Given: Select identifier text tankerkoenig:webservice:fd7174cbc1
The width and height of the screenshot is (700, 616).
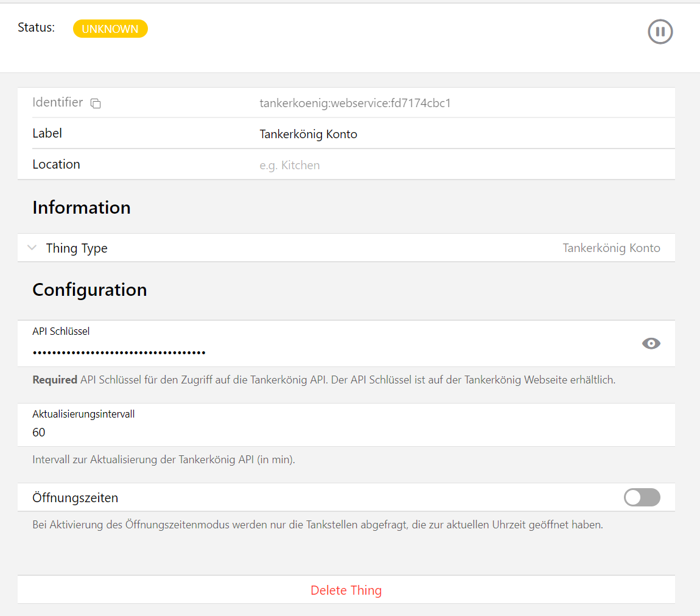Looking at the screenshot, I should tap(355, 103).
